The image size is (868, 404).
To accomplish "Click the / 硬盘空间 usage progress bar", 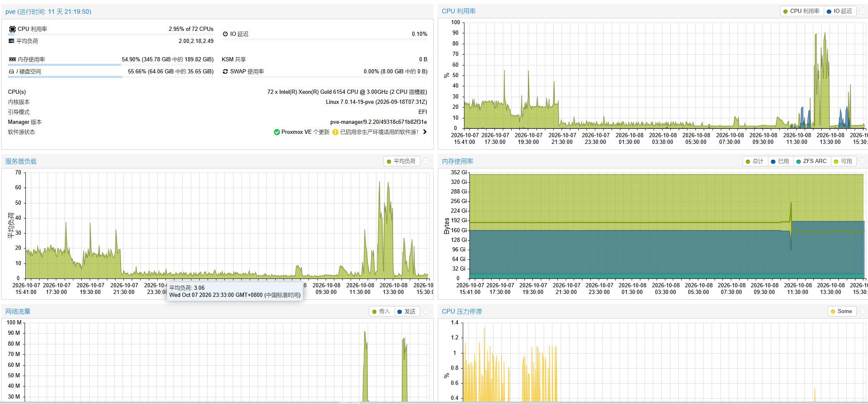I will click(111, 77).
